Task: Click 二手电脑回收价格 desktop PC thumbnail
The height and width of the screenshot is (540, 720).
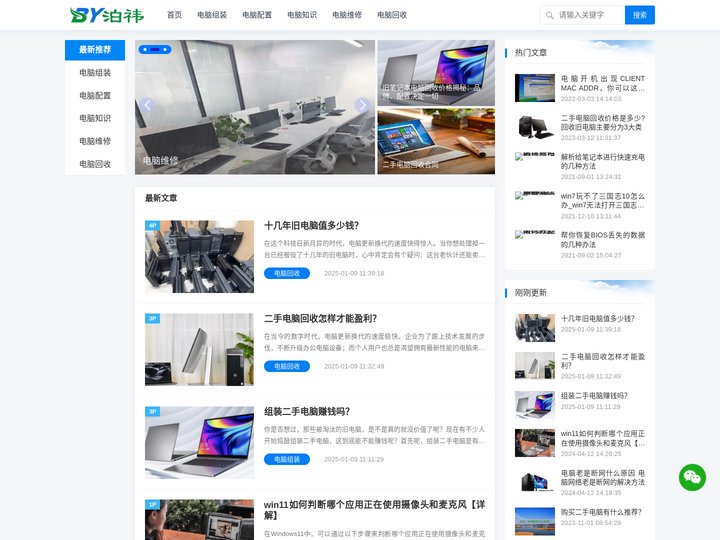Action: click(534, 127)
